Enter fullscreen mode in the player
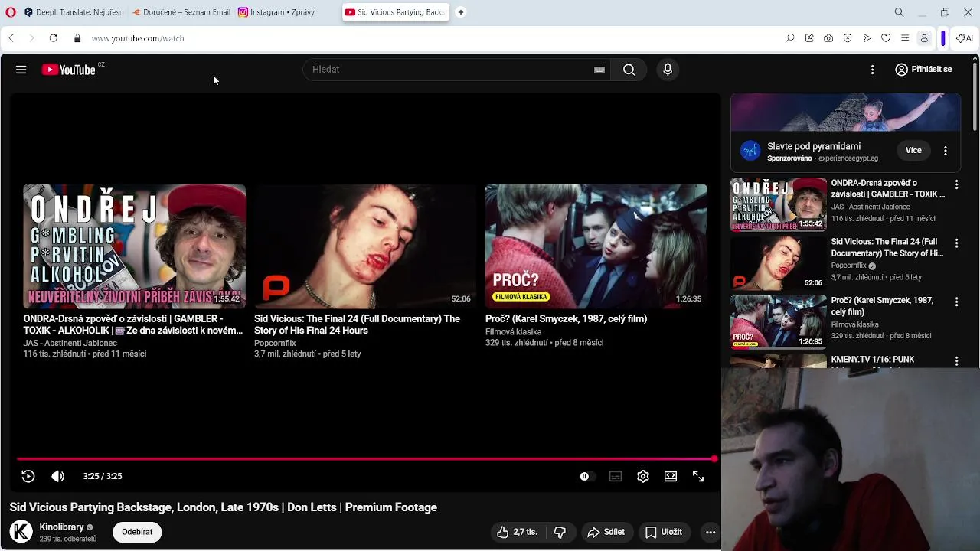The image size is (980, 551). [698, 476]
